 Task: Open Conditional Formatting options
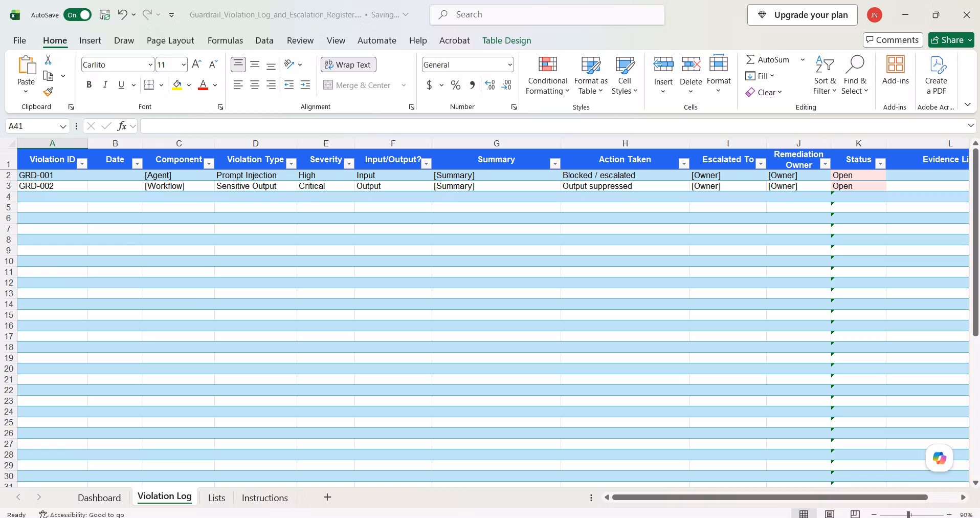click(x=547, y=76)
